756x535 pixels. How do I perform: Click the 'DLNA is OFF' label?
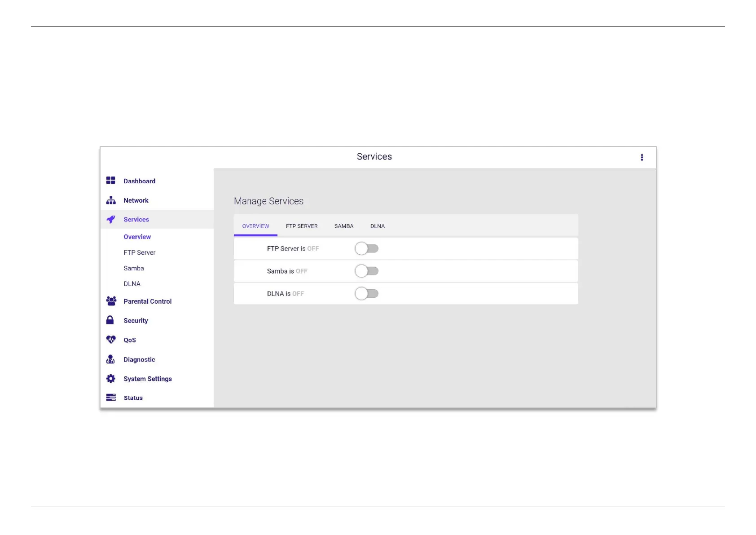pyautogui.click(x=285, y=293)
